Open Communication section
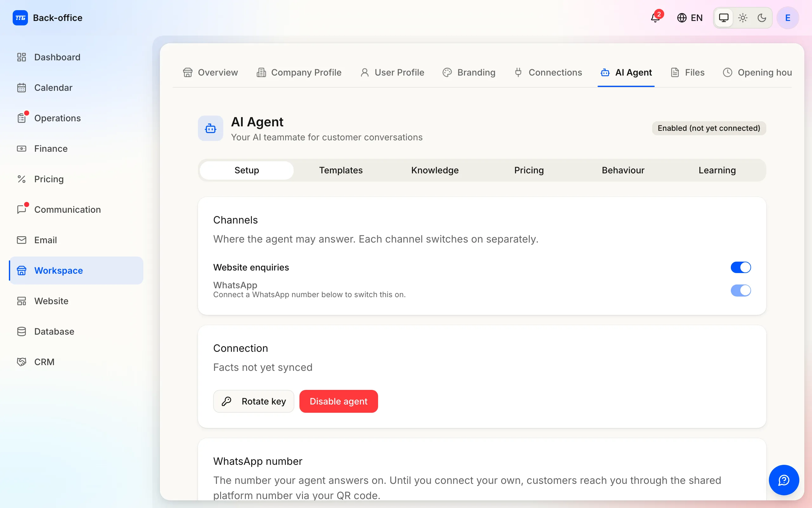This screenshot has height=508, width=812. point(76,210)
